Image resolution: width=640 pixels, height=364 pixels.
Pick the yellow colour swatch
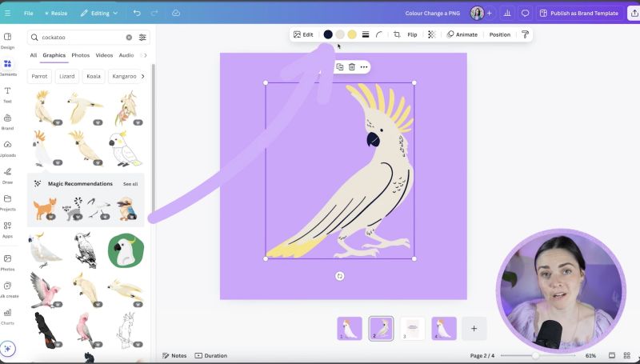(x=352, y=34)
